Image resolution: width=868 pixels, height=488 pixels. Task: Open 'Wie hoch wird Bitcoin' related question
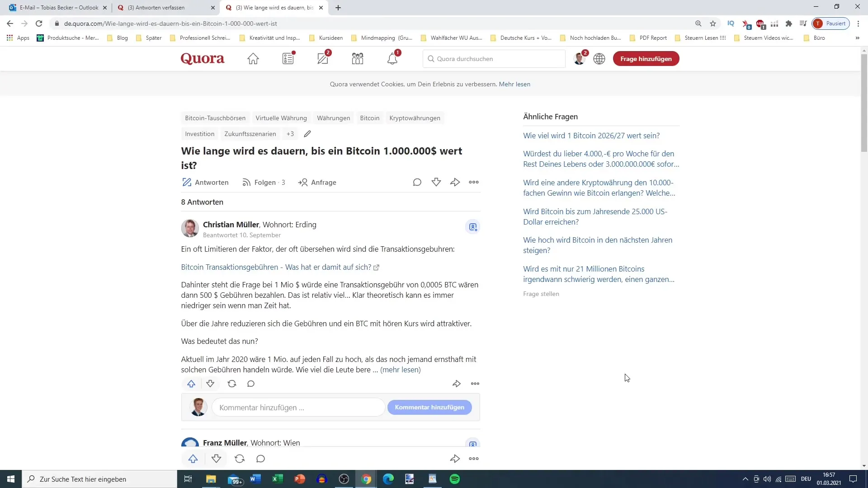click(x=598, y=245)
